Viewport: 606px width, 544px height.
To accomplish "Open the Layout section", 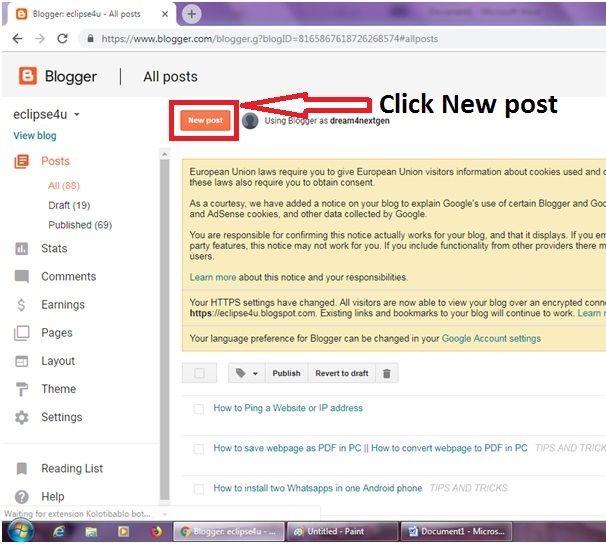I will click(x=58, y=361).
